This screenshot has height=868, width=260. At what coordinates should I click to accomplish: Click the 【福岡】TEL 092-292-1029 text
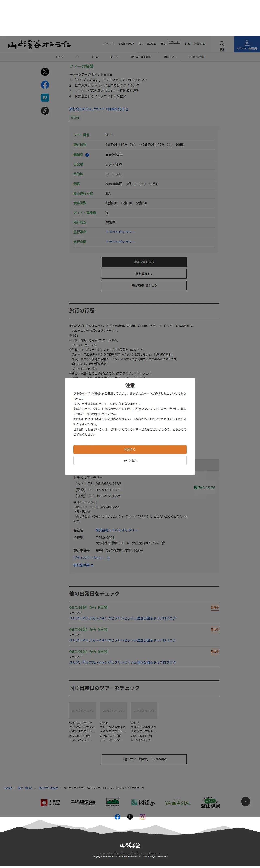[97, 496]
